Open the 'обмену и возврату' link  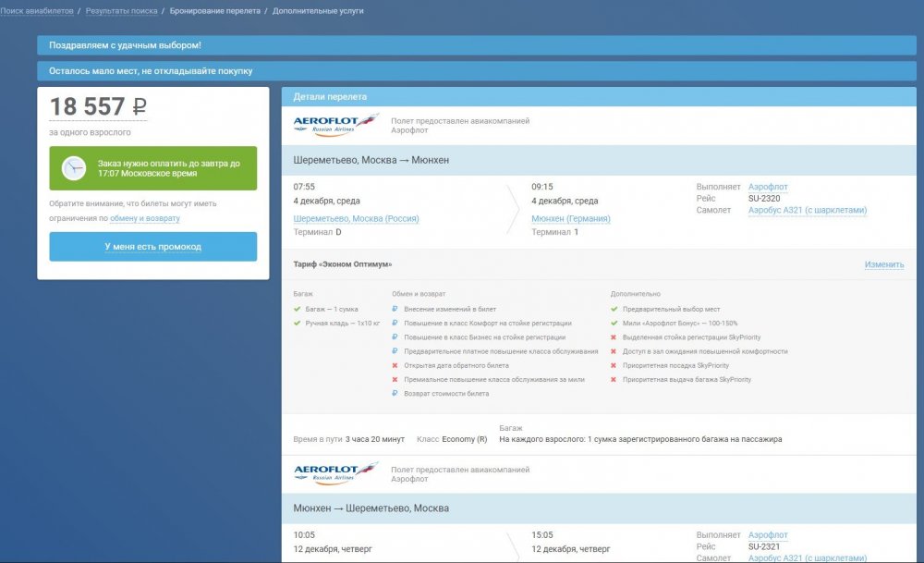145,218
